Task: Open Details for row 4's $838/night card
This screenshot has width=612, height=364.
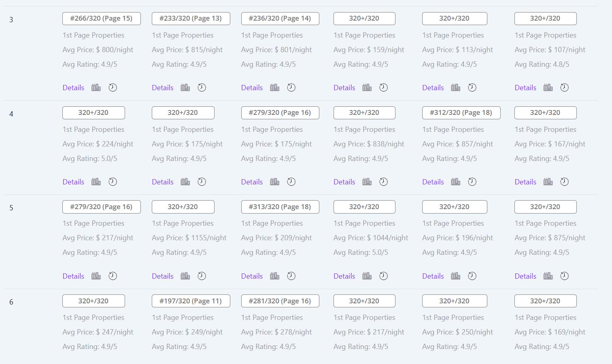Action: 344,182
